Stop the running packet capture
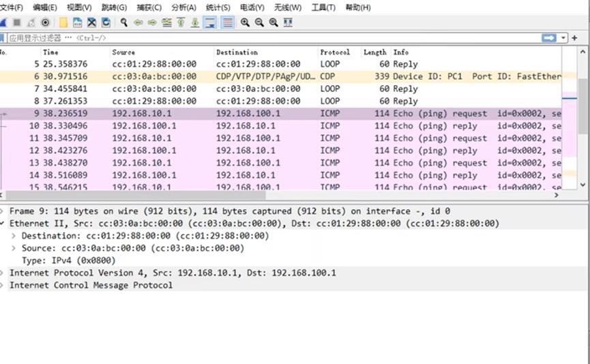590x364 pixels. pyautogui.click(x=17, y=22)
